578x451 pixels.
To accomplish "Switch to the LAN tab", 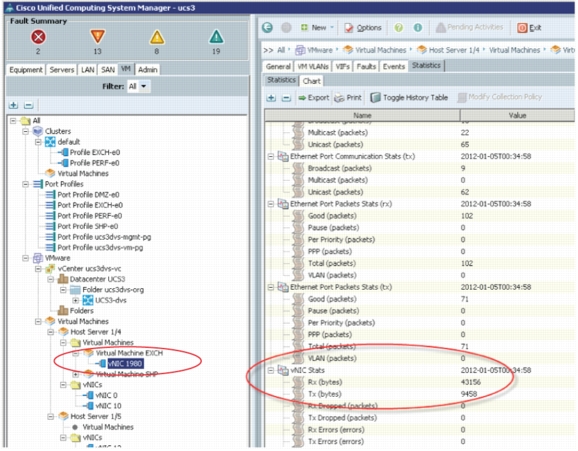I will pyautogui.click(x=88, y=70).
